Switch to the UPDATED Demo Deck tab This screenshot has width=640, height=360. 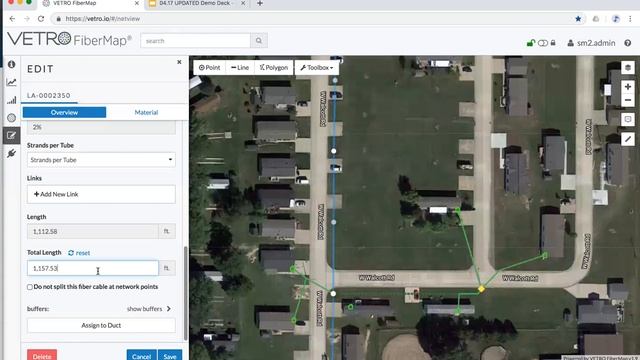pyautogui.click(x=195, y=3)
